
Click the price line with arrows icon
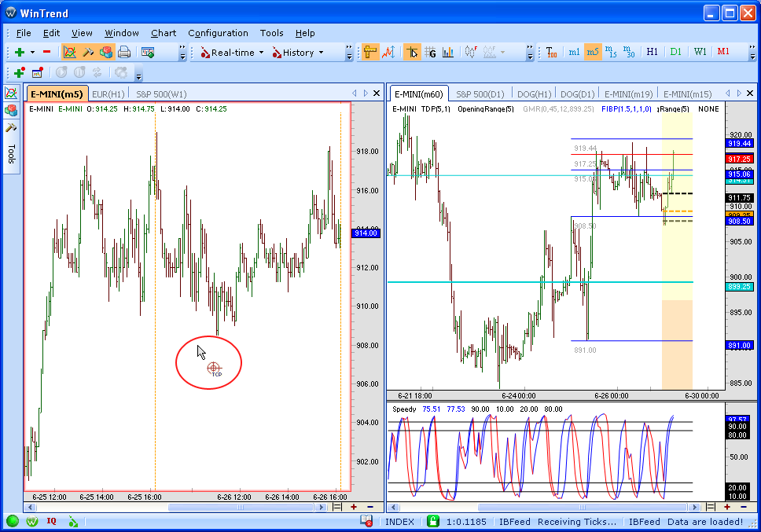point(388,52)
